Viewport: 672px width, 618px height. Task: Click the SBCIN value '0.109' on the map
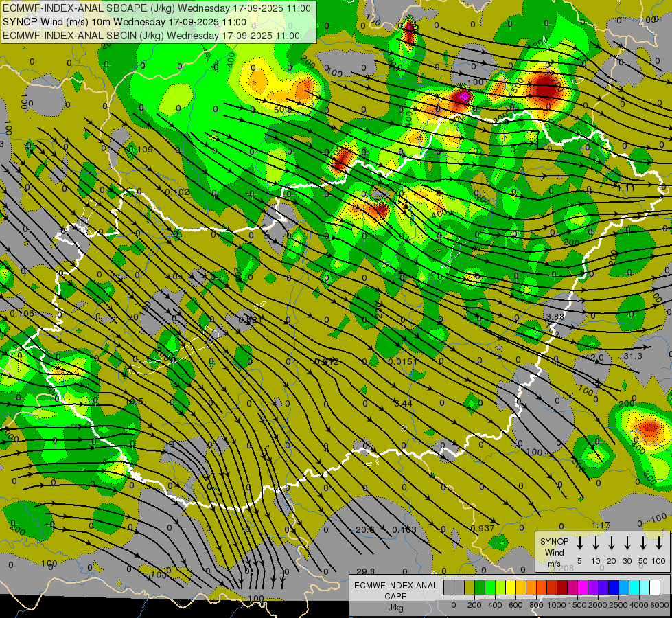click(141, 149)
